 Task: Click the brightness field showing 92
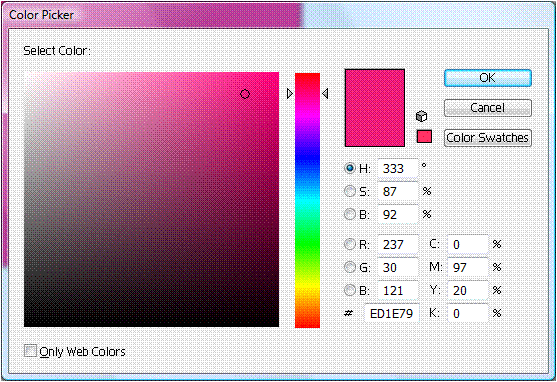point(398,214)
